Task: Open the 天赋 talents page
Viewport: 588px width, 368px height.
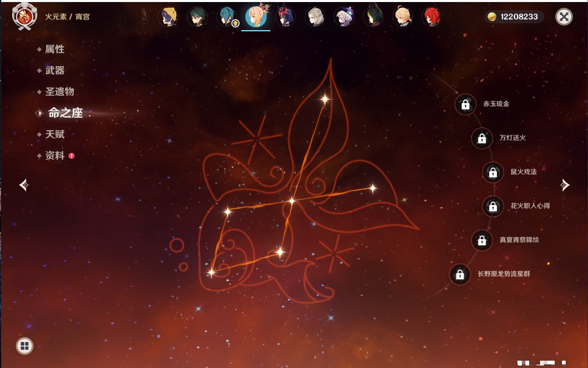Action: (54, 134)
